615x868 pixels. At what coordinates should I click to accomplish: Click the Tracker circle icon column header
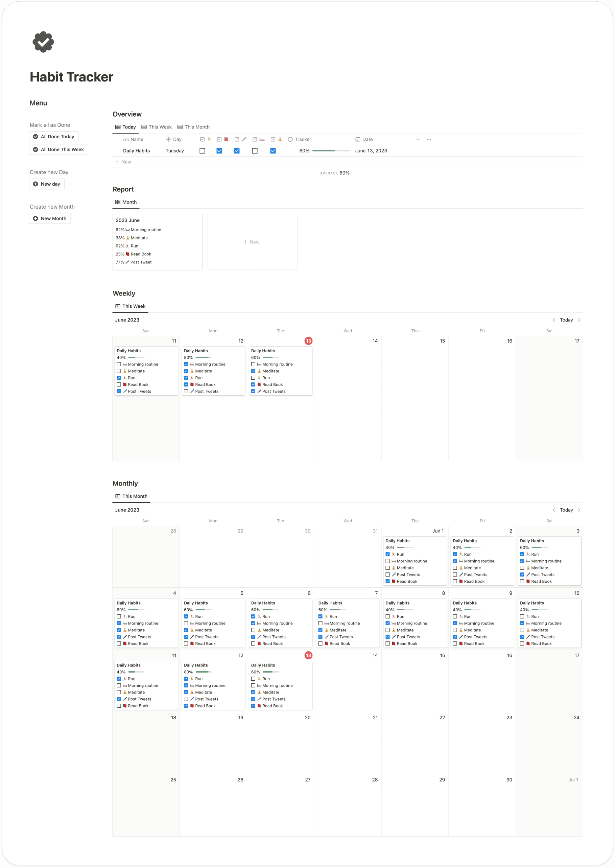[x=290, y=139]
